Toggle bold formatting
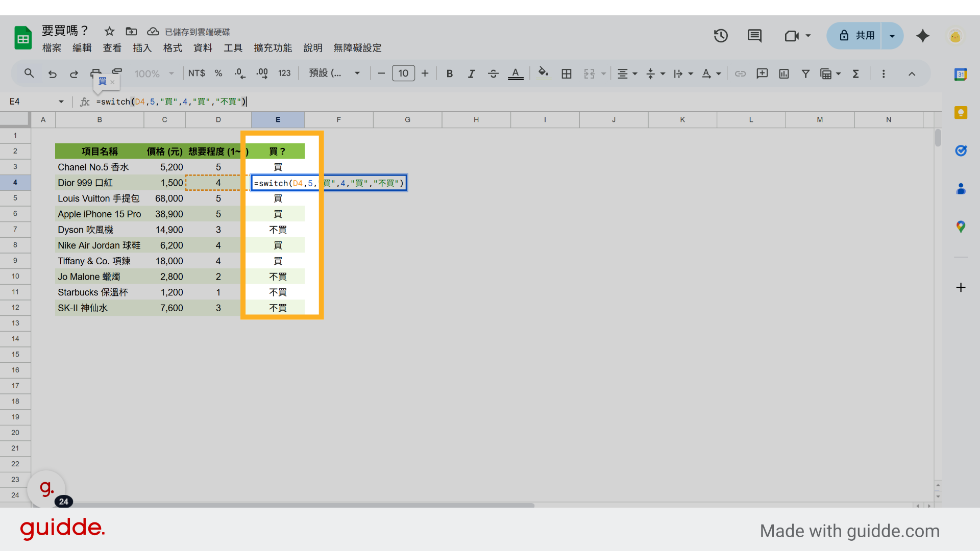The width and height of the screenshot is (980, 551). pos(449,73)
